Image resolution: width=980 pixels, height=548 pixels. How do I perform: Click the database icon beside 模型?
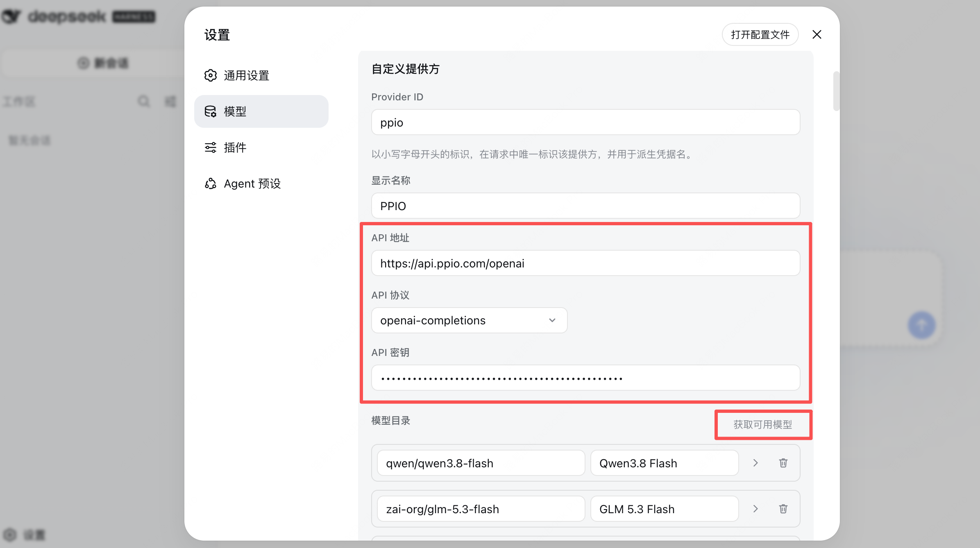211,111
